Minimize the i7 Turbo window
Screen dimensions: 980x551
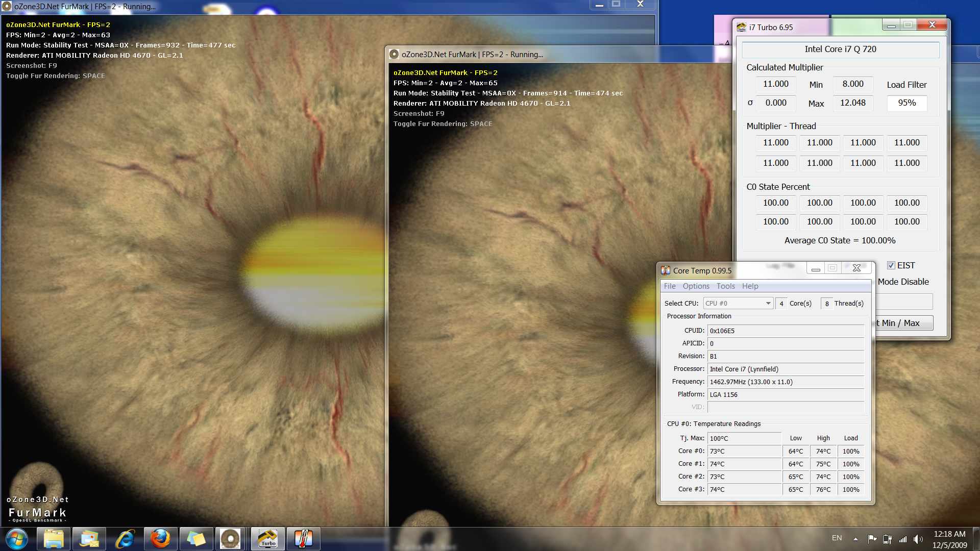click(891, 25)
